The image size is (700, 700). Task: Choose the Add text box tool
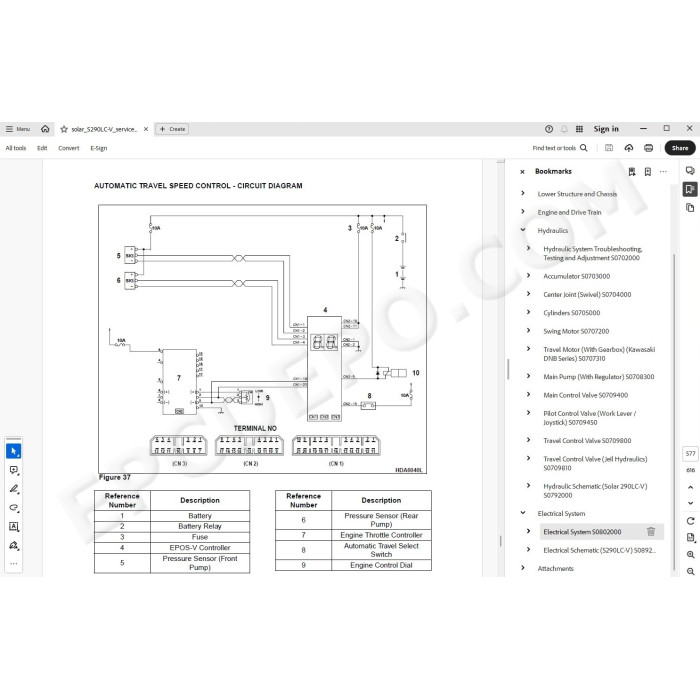[13, 526]
